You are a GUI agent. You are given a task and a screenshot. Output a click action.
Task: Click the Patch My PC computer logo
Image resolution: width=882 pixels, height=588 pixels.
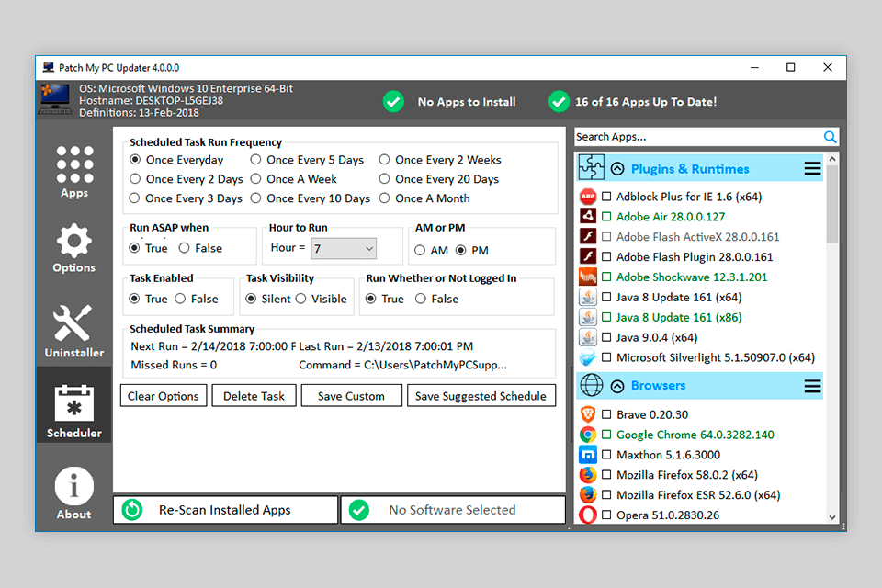(55, 99)
